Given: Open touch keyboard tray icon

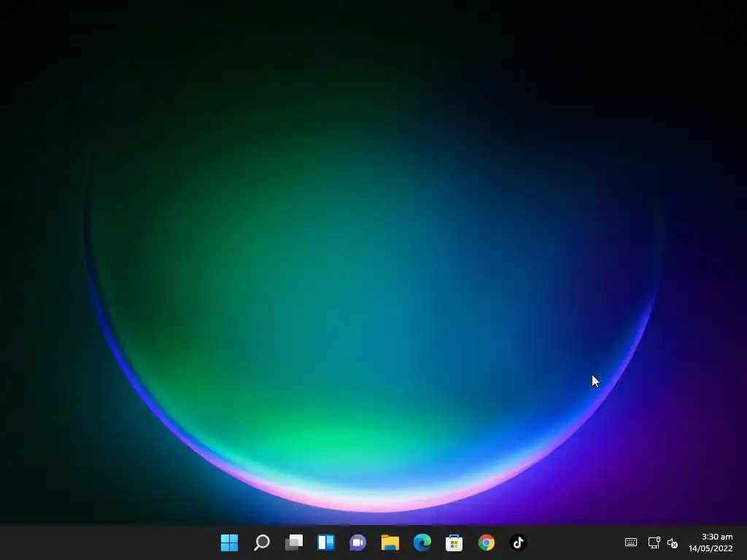Looking at the screenshot, I should 631,542.
